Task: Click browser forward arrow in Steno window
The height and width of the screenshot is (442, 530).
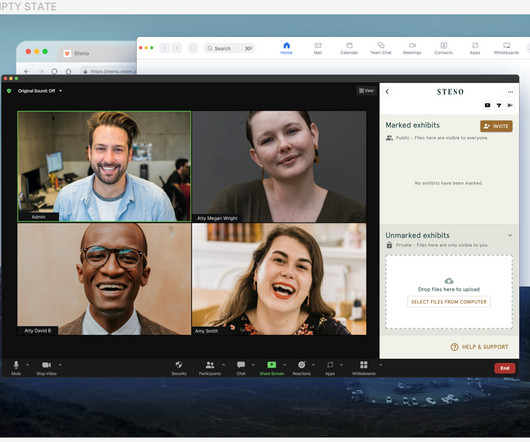Action: [x=41, y=71]
